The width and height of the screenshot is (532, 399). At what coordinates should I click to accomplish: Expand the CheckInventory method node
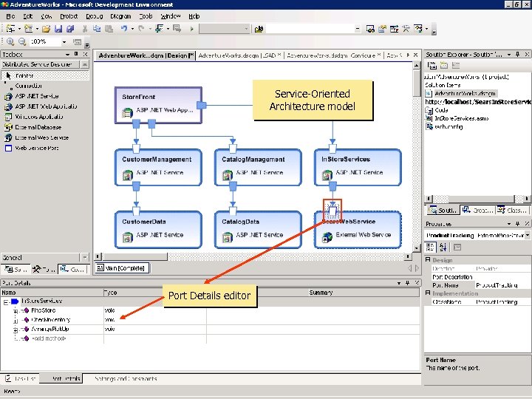tap(14, 320)
